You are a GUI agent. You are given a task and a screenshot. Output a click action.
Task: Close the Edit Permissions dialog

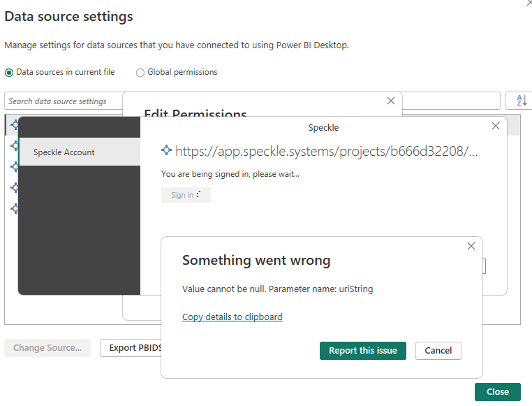[391, 101]
